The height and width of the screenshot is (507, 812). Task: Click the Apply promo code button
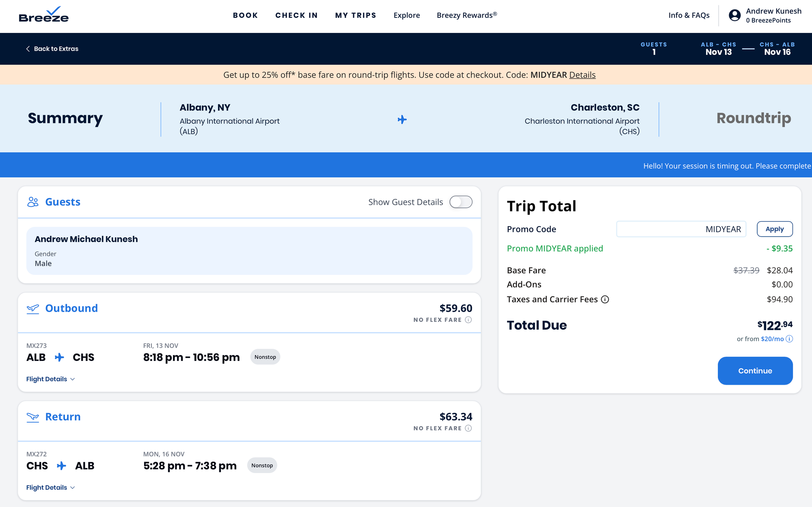click(775, 229)
